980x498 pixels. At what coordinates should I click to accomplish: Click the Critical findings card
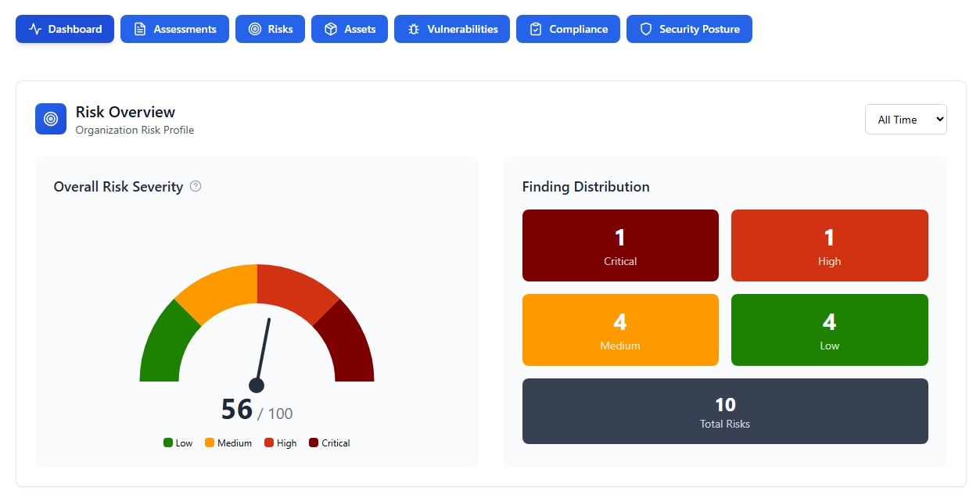point(620,245)
